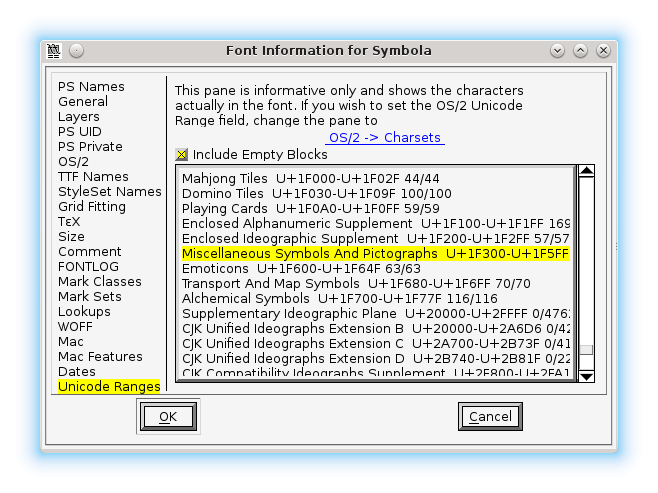Select Transport And Map Symbols row
The width and height of the screenshot is (658, 493).
tap(376, 284)
